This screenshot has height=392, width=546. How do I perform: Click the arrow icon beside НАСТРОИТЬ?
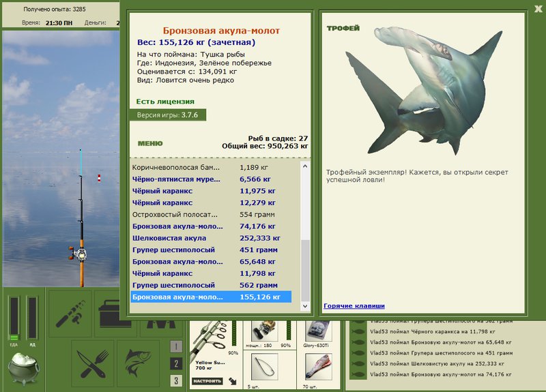233,381
